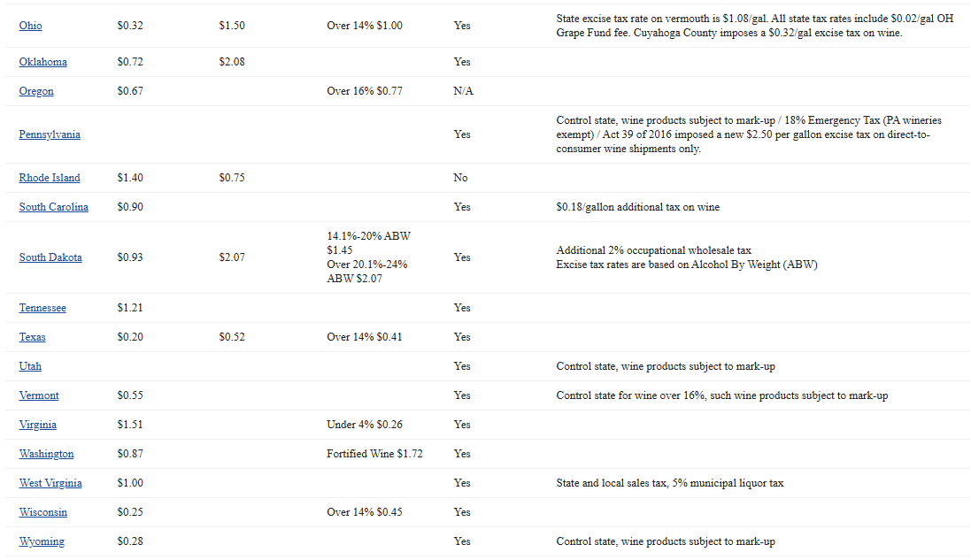Screen dimensions: 971x560
Task: Open the Wisconsin link
Action: [42, 512]
